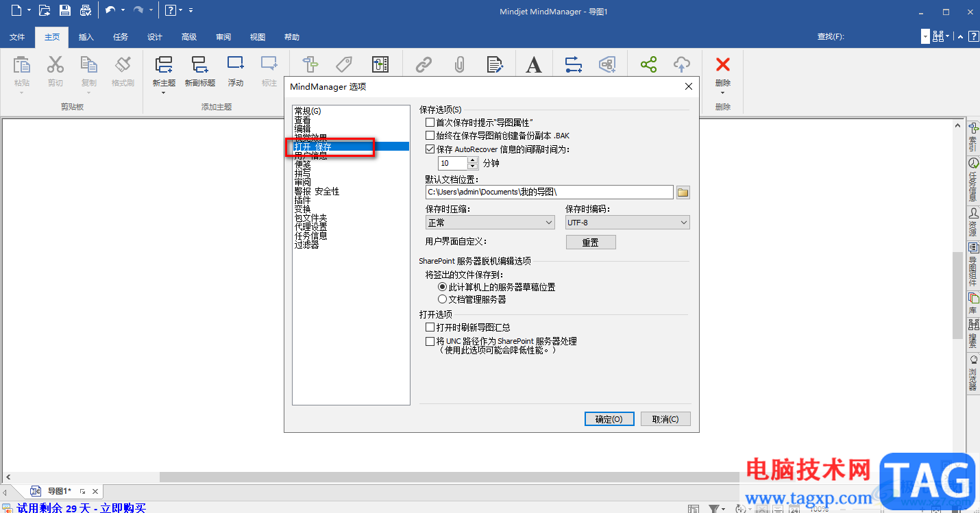Open the dropdown arrow beside New document icon
This screenshot has height=513, width=980.
(29, 10)
